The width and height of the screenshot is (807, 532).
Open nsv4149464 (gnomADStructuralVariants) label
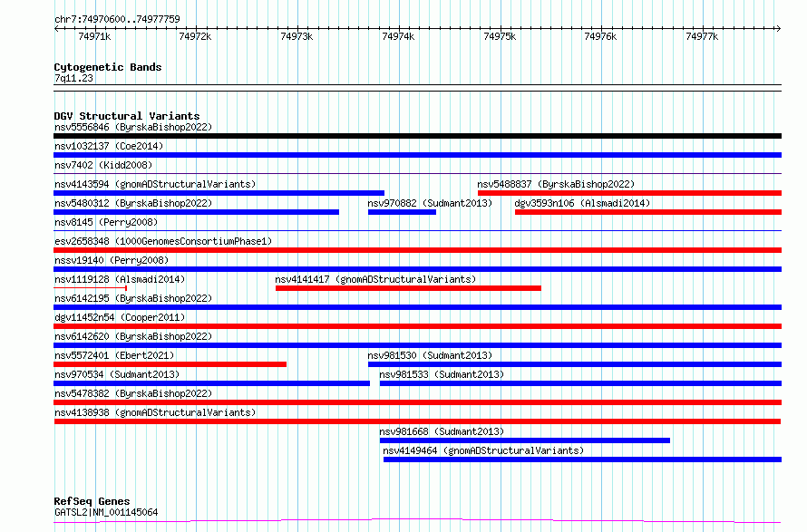pyautogui.click(x=483, y=450)
